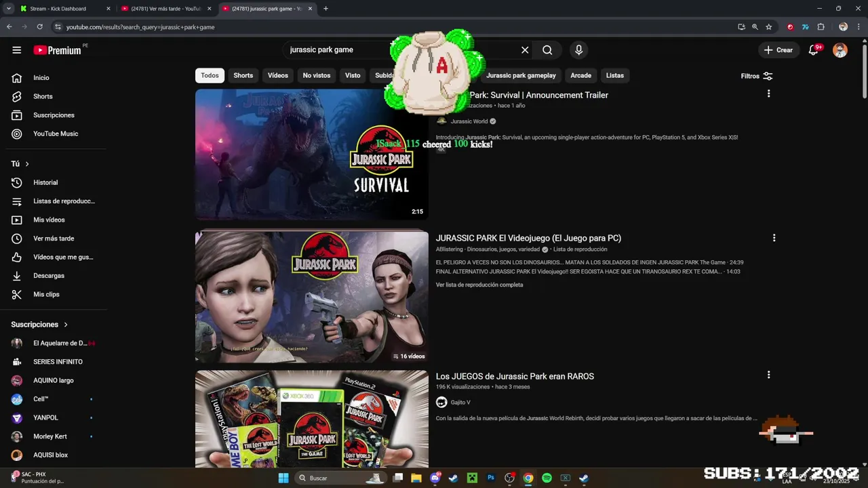Open the Chrome three-dot menu
Screen dimensions: 868x488
pyautogui.click(x=859, y=27)
